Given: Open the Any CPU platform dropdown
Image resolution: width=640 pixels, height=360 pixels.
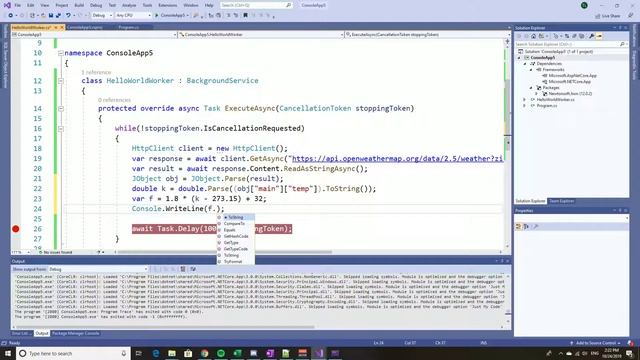Looking at the screenshot, I should pyautogui.click(x=133, y=16).
